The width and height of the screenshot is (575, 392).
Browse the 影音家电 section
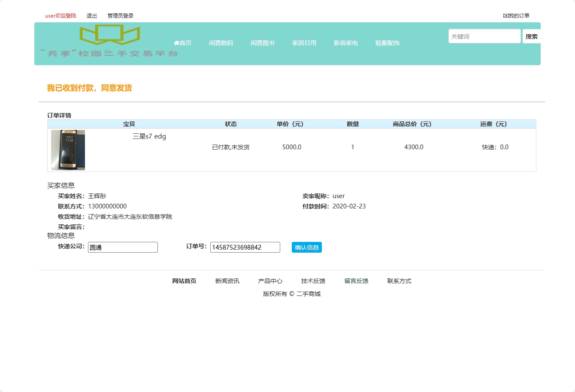click(345, 42)
